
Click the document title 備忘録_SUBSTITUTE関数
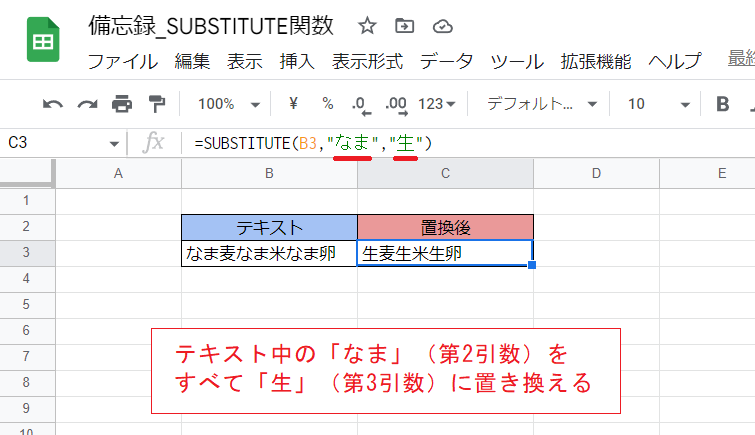tap(211, 26)
